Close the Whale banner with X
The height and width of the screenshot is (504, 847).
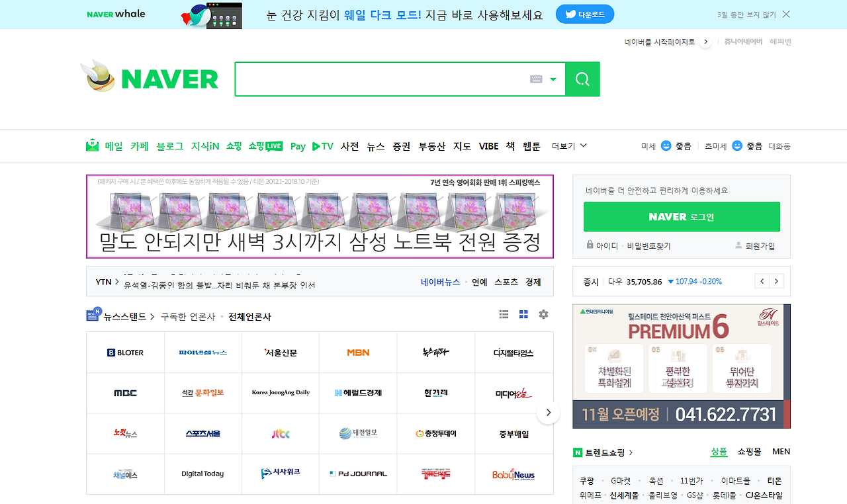click(786, 14)
